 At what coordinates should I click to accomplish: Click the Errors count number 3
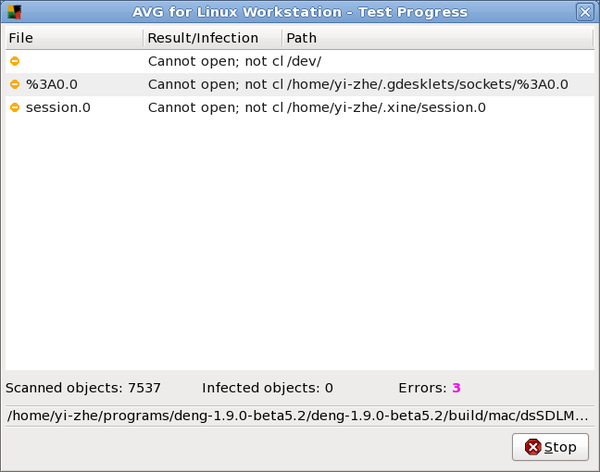456,388
